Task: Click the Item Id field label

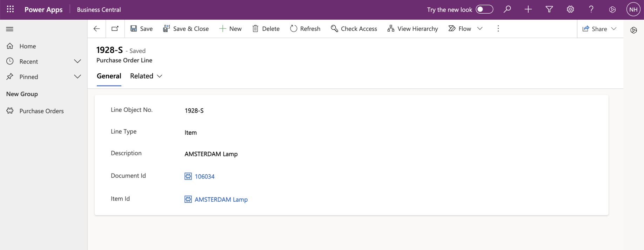Action: point(120,198)
